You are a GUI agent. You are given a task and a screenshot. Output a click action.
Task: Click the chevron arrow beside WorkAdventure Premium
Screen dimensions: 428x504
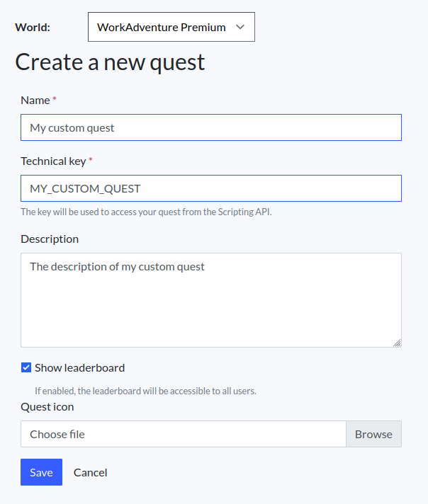240,27
